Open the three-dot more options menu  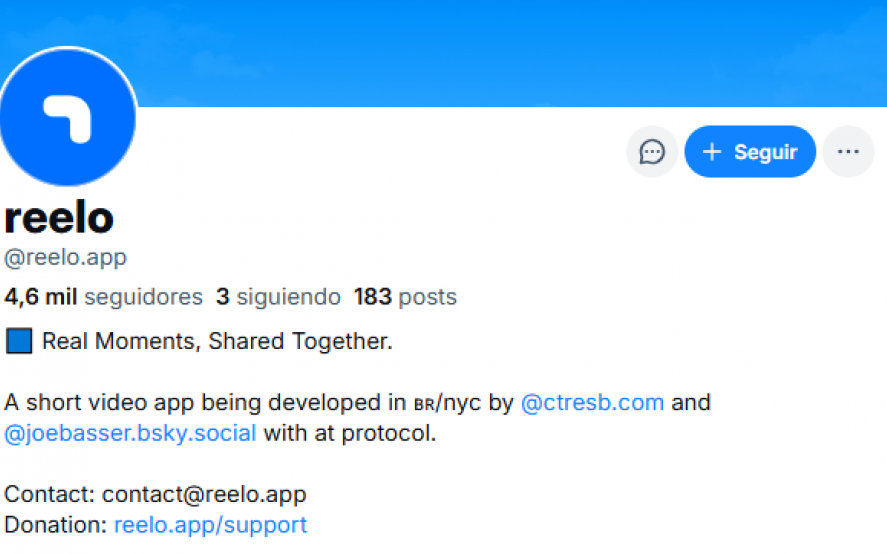[x=848, y=152]
